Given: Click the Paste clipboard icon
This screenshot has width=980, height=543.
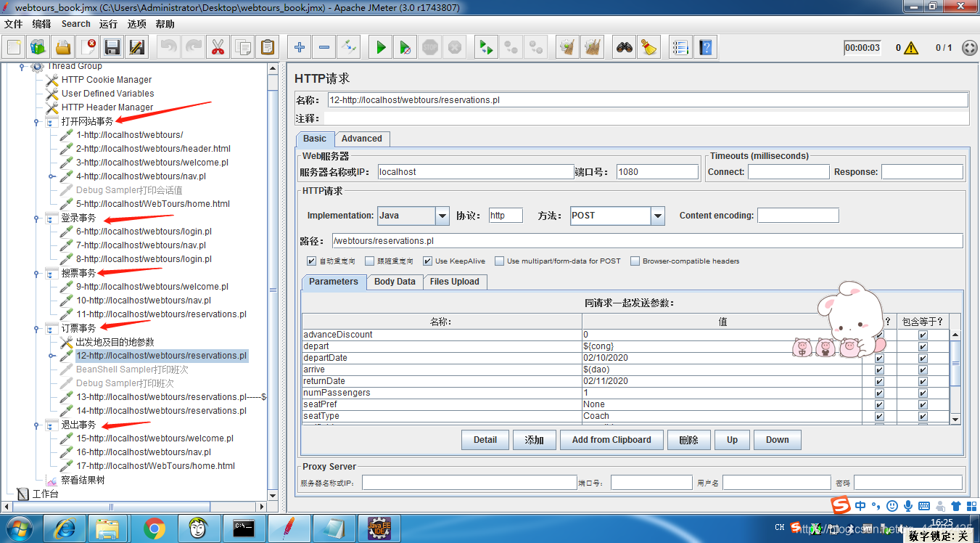Looking at the screenshot, I should click(268, 48).
